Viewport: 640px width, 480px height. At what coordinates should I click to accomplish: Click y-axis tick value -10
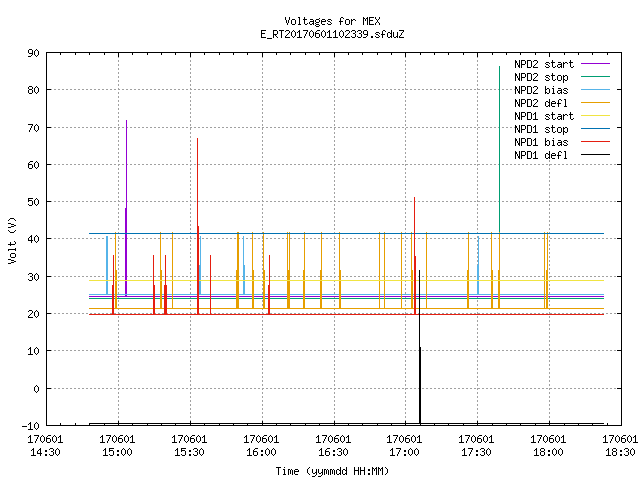coord(31,426)
